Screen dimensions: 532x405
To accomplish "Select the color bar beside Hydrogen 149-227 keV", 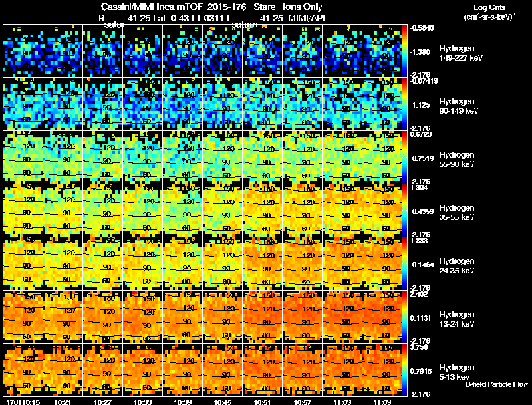I will click(404, 51).
